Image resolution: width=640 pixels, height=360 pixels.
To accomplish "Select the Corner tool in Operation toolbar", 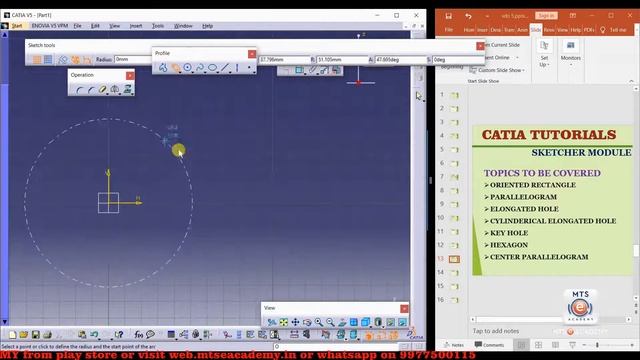I will pyautogui.click(x=79, y=89).
